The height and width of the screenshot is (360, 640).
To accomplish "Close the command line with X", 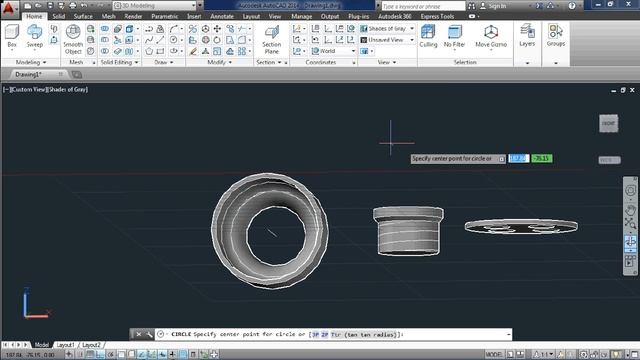I will pyautogui.click(x=139, y=334).
